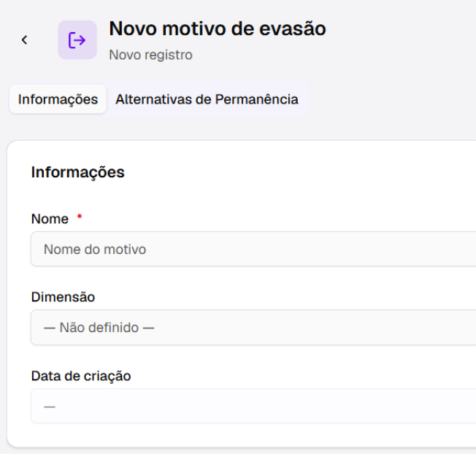Image resolution: width=476 pixels, height=454 pixels.
Task: Click the Novo registro subtitle
Action: 151,55
